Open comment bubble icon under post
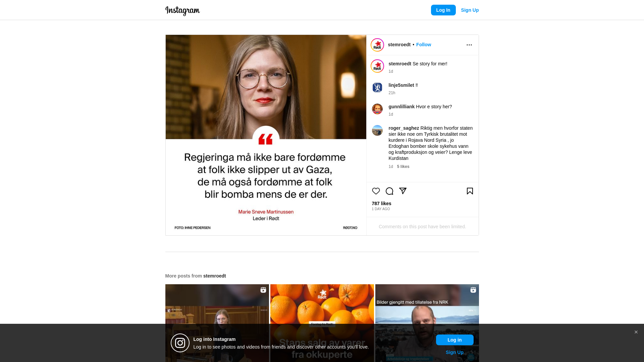644x362 pixels. pos(389,191)
